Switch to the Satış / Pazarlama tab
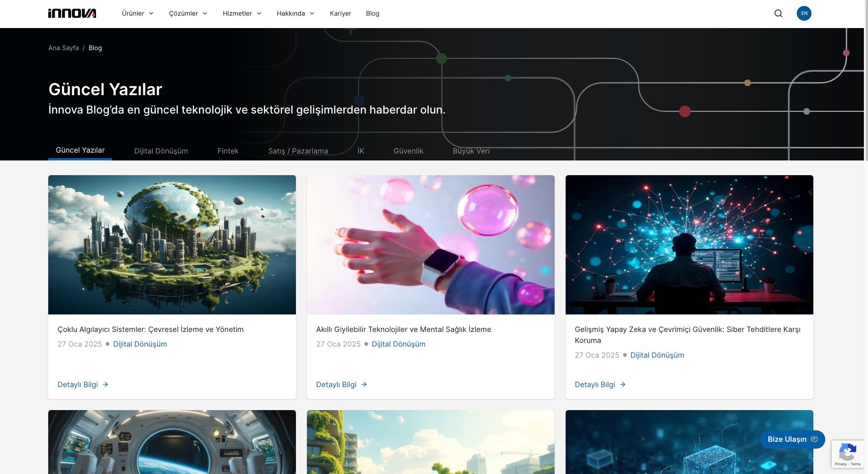The width and height of the screenshot is (868, 474). (x=298, y=151)
